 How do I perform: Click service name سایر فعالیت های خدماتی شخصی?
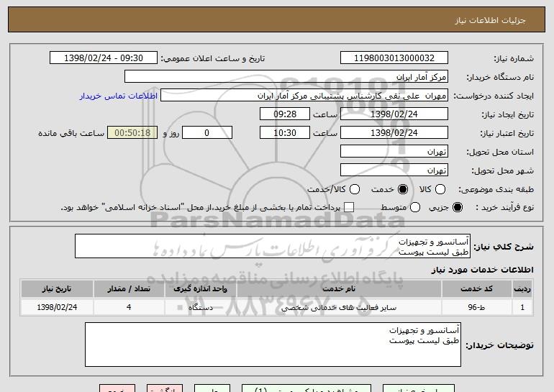click(339, 308)
